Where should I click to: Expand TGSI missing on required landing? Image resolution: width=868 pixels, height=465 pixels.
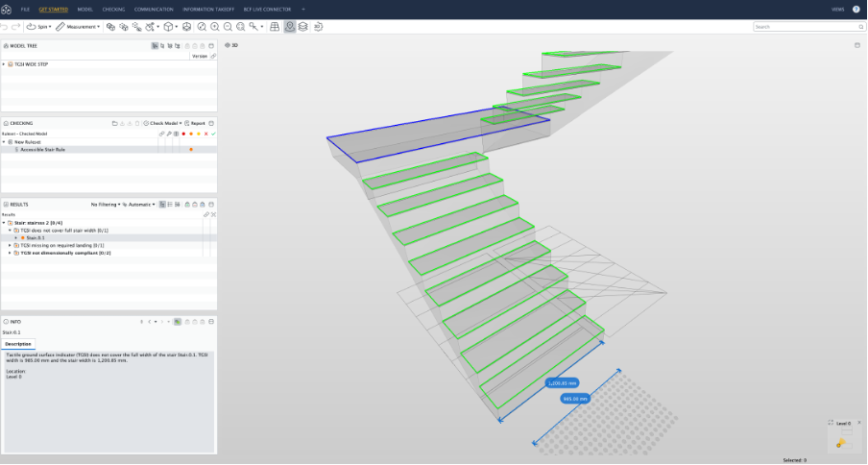[x=10, y=245]
